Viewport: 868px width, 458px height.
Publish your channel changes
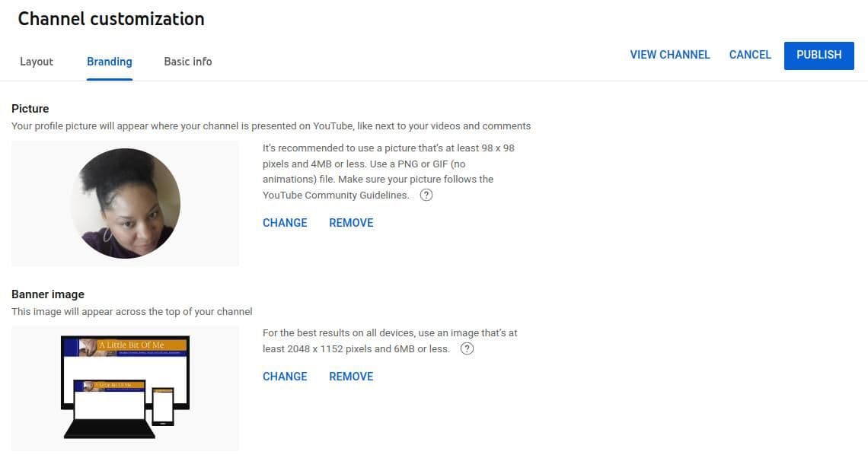[819, 55]
